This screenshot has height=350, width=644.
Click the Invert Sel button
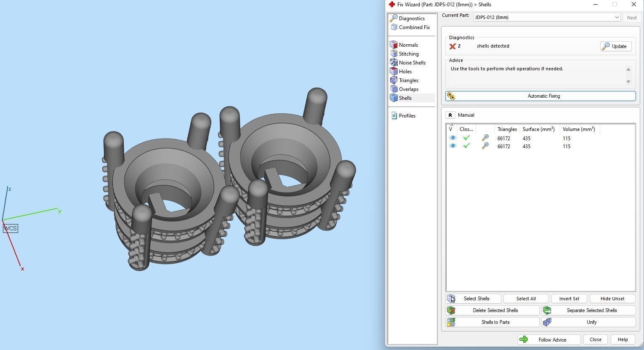click(569, 299)
